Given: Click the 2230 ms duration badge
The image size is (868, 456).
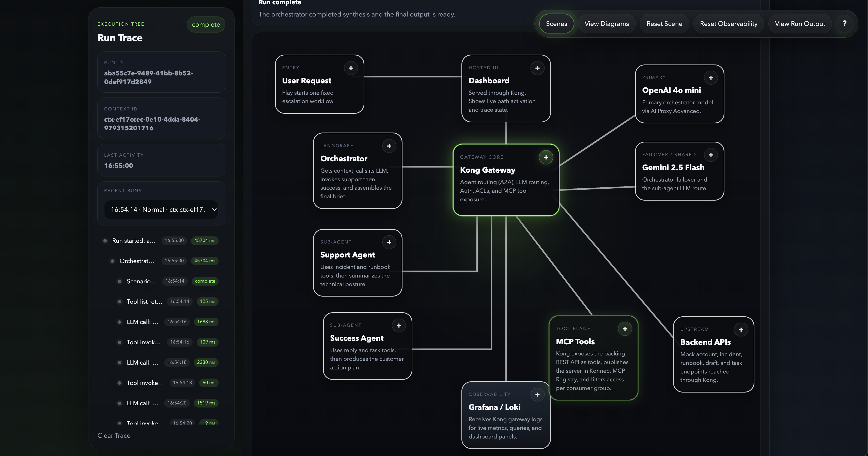Looking at the screenshot, I should coord(206,362).
